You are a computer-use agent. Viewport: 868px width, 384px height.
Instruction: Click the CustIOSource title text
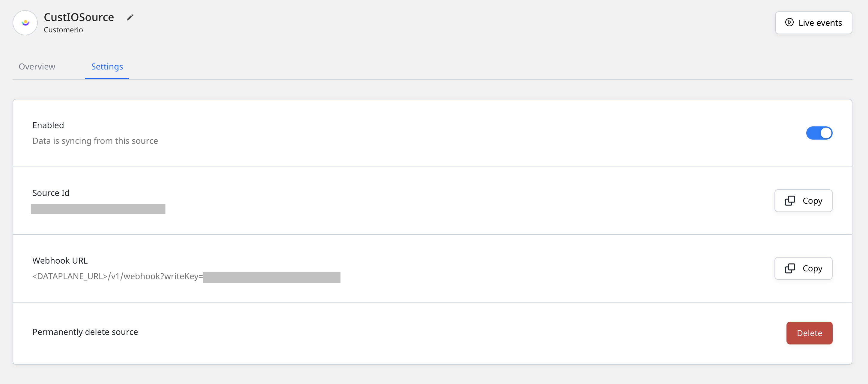click(x=79, y=17)
